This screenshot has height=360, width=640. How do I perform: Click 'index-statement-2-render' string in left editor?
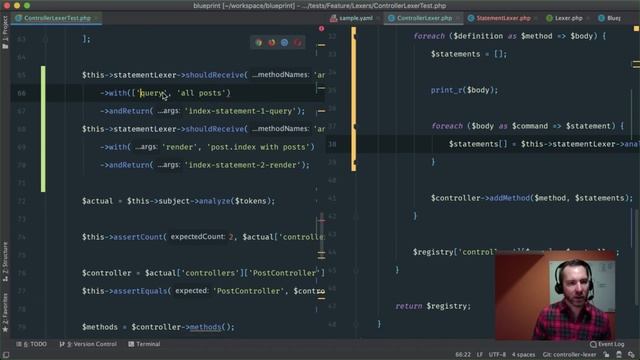(x=243, y=165)
